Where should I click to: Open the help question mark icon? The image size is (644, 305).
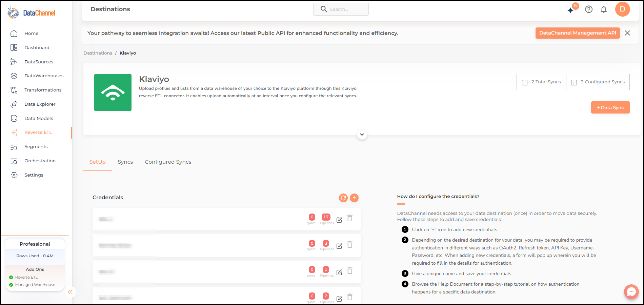tap(589, 9)
